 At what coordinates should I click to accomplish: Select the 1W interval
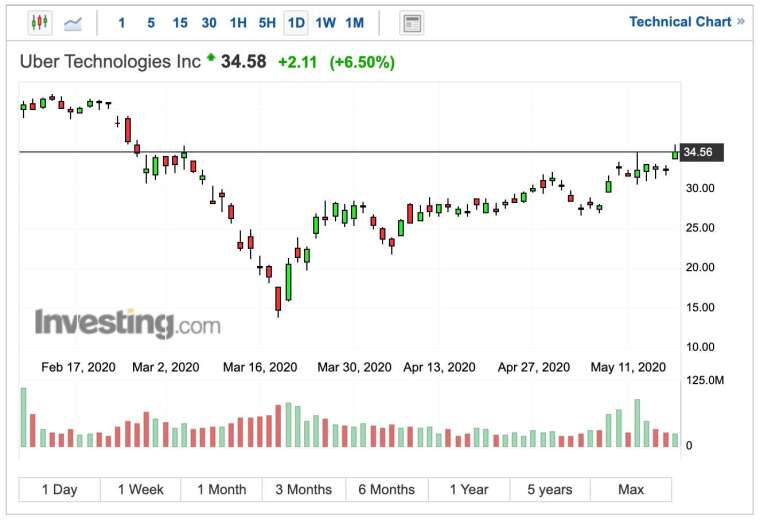pyautogui.click(x=325, y=23)
